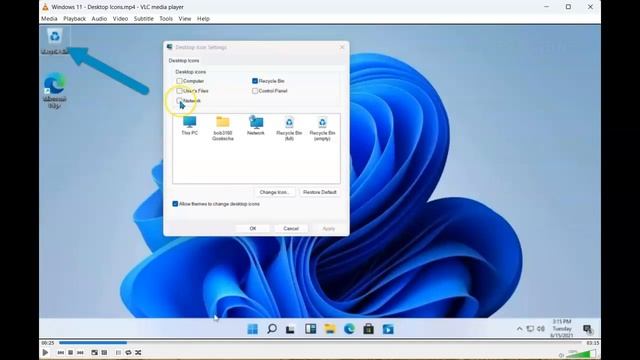
Task: Open the Audio menu
Action: (x=99, y=19)
